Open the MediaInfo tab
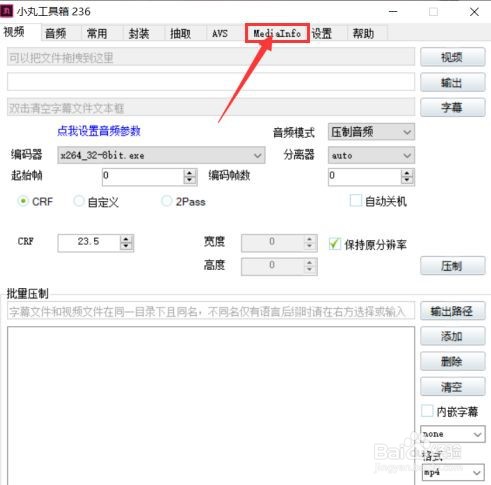This screenshot has width=491, height=485. 277,33
